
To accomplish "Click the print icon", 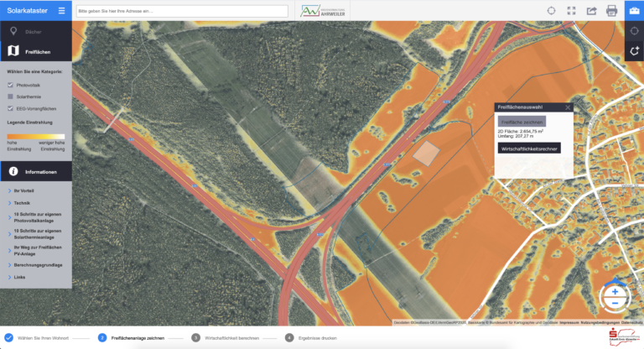I will tap(611, 11).
